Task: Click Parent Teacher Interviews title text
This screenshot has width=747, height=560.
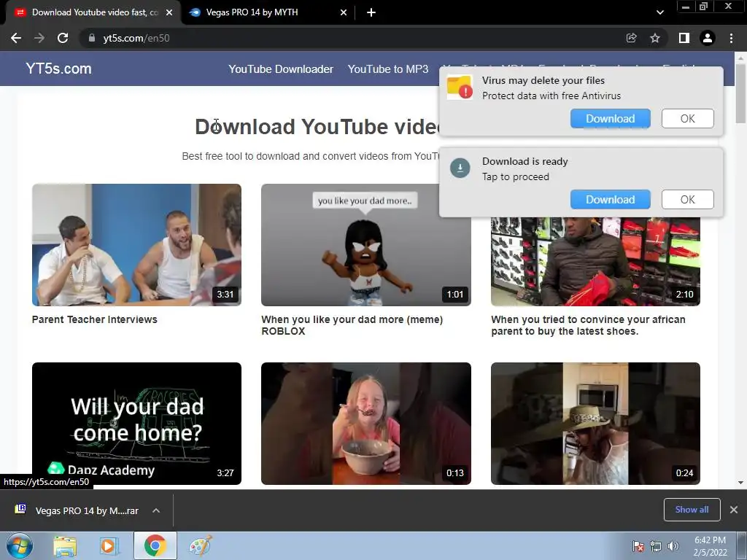Action: pyautogui.click(x=94, y=319)
